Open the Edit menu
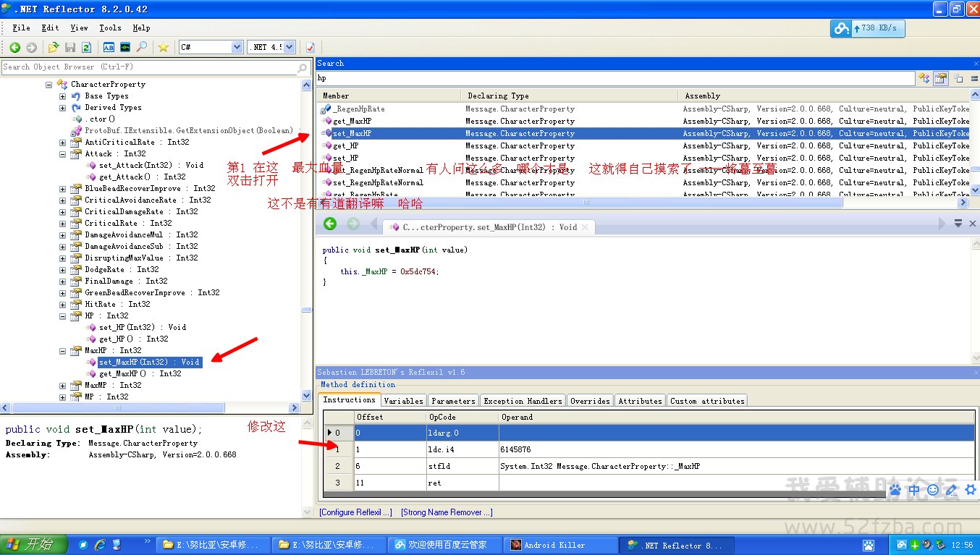 [x=50, y=28]
